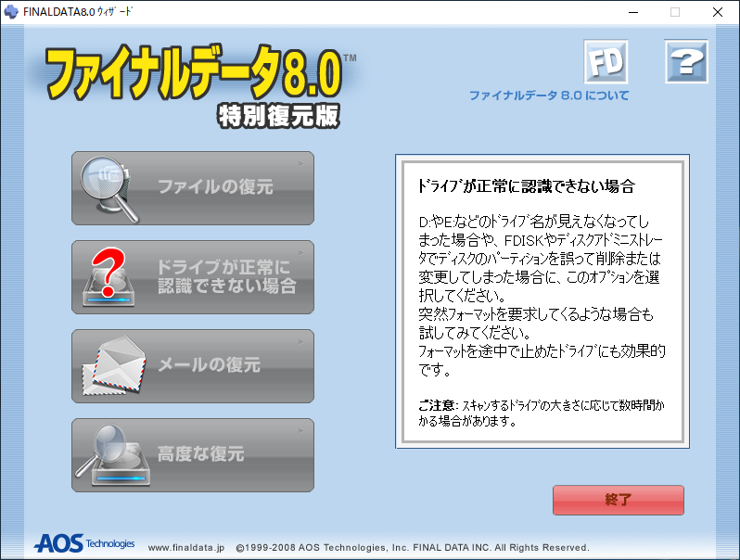Click magnifier over trash bin icon

point(109,189)
